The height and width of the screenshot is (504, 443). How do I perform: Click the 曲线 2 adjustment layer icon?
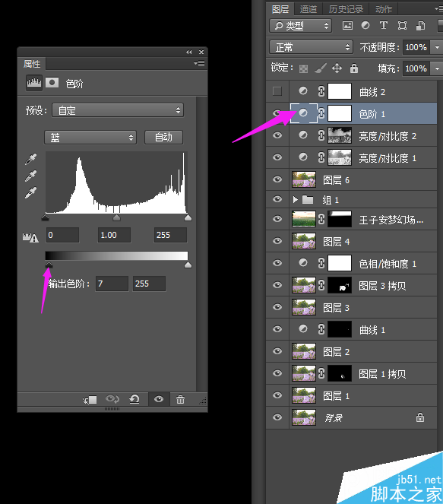point(303,91)
